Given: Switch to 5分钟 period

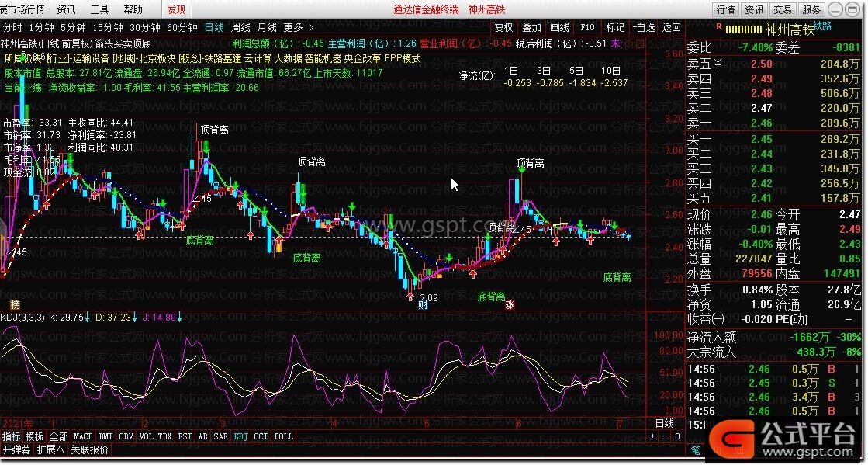Looking at the screenshot, I should click(x=73, y=27).
